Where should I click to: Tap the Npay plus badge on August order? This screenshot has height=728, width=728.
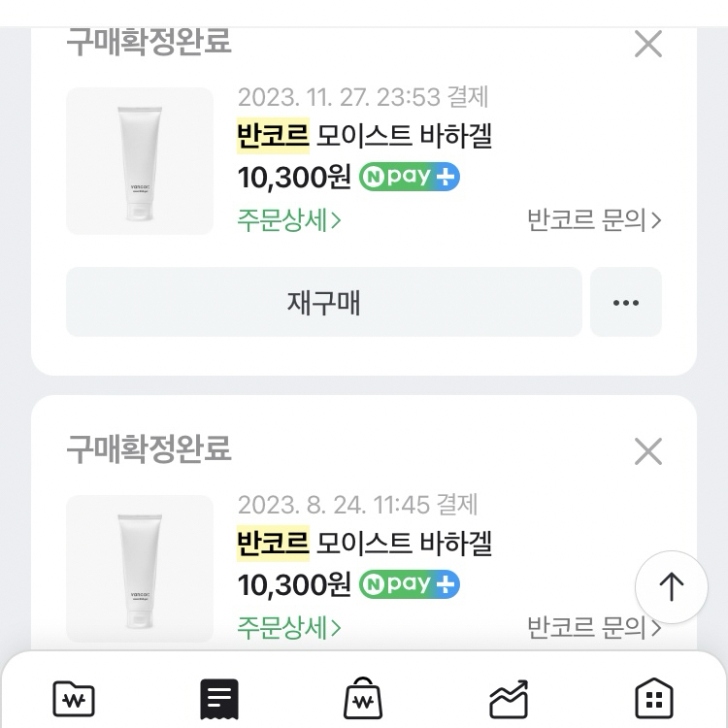(x=410, y=585)
